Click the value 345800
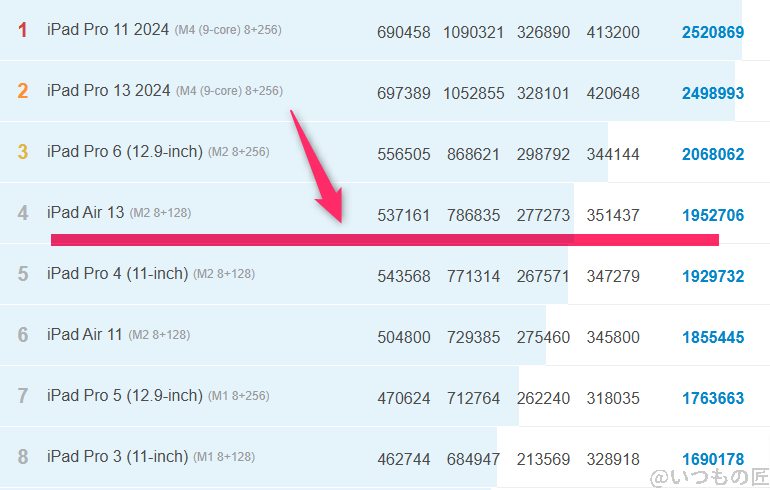Image resolution: width=770 pixels, height=490 pixels. 613,337
